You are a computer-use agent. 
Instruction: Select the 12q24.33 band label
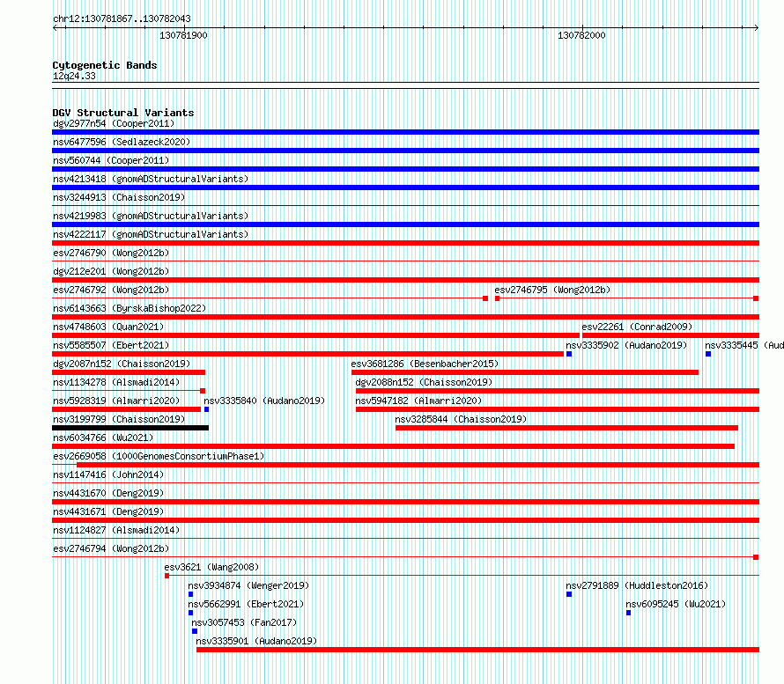[x=74, y=76]
